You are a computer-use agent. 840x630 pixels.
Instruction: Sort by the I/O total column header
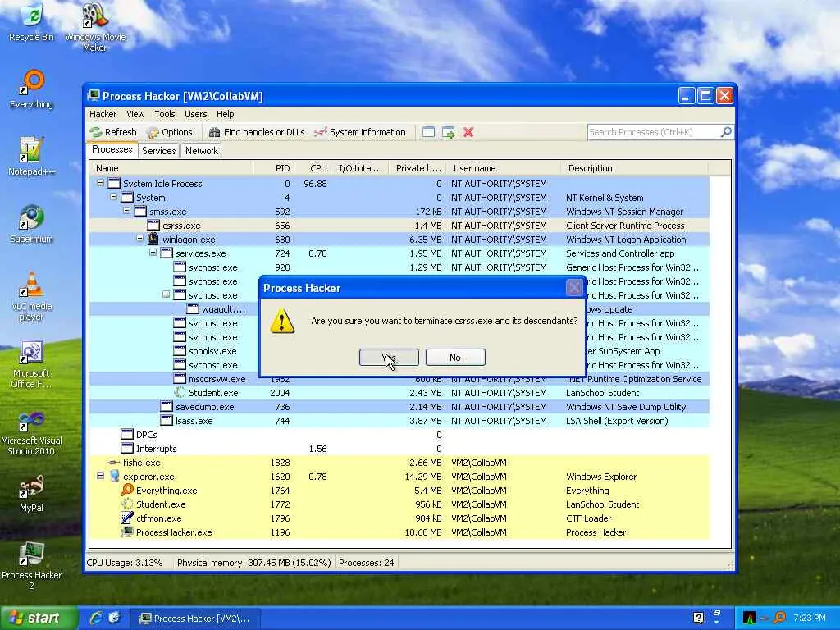(360, 168)
